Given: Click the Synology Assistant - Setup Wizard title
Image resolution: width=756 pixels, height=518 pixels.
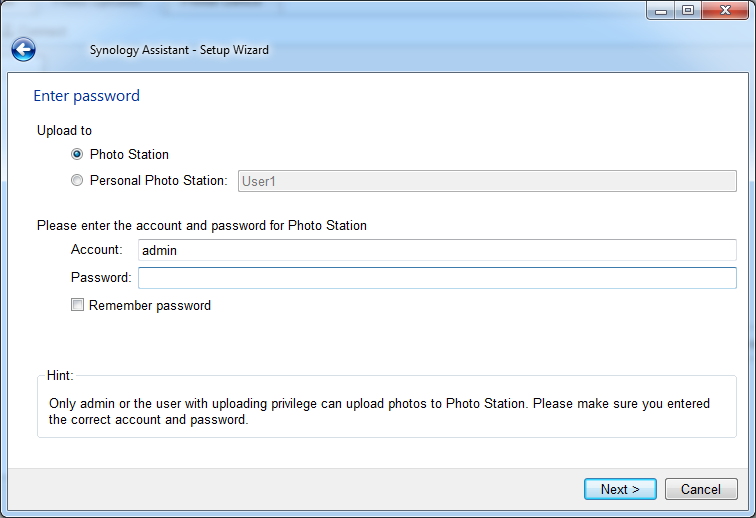Looking at the screenshot, I should coord(179,50).
